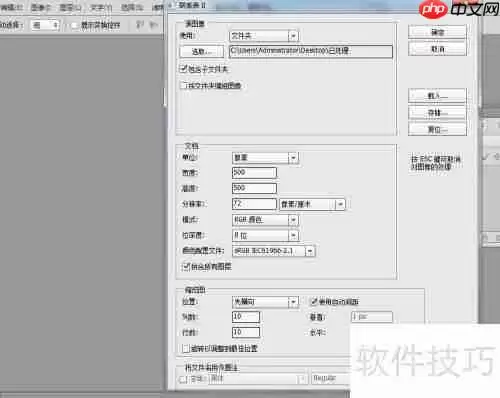Open the resolution unit dropdown (像素/厘米)
This screenshot has width=500, height=398.
[312, 204]
